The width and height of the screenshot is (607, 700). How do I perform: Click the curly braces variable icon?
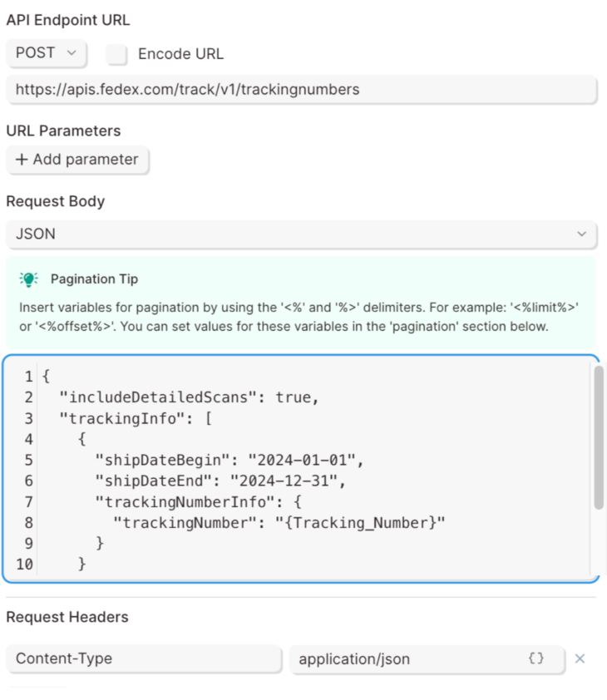(x=536, y=658)
